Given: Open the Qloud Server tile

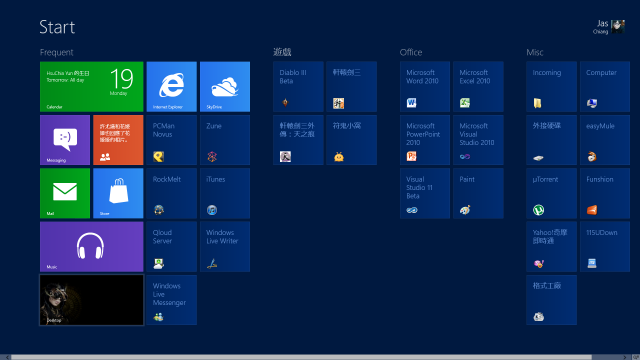Looking at the screenshot, I should click(x=171, y=247).
